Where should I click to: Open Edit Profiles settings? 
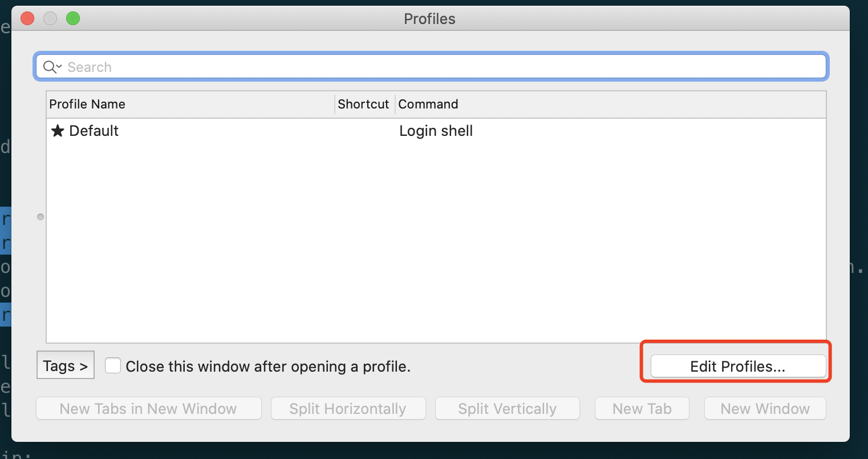pos(738,367)
